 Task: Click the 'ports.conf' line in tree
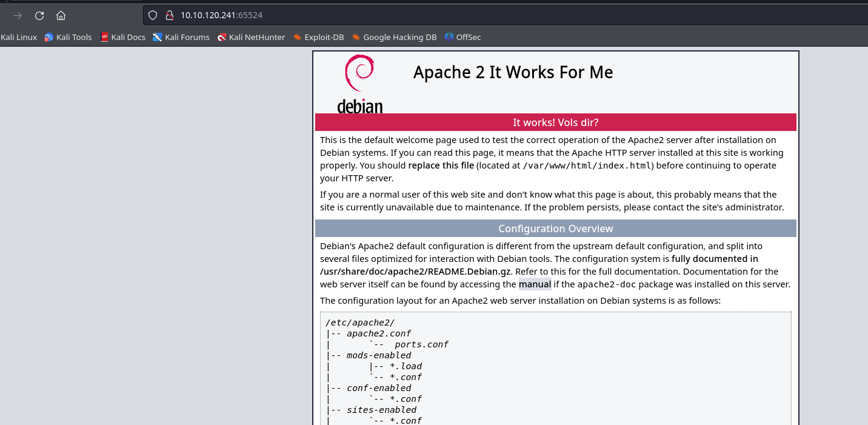421,344
